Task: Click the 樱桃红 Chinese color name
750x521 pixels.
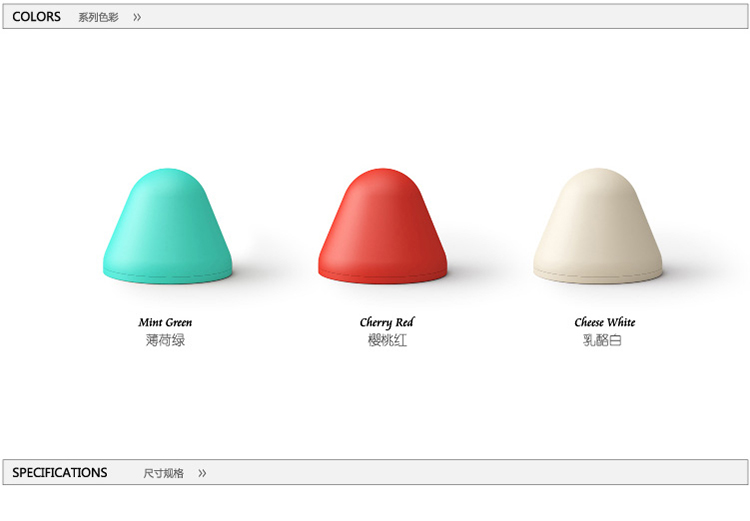Action: [386, 340]
